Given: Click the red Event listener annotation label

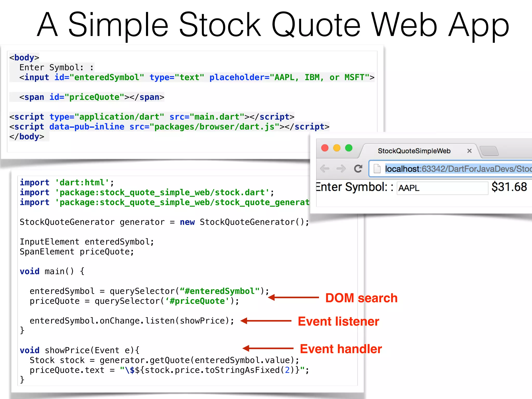Looking at the screenshot, I should pos(338,321).
